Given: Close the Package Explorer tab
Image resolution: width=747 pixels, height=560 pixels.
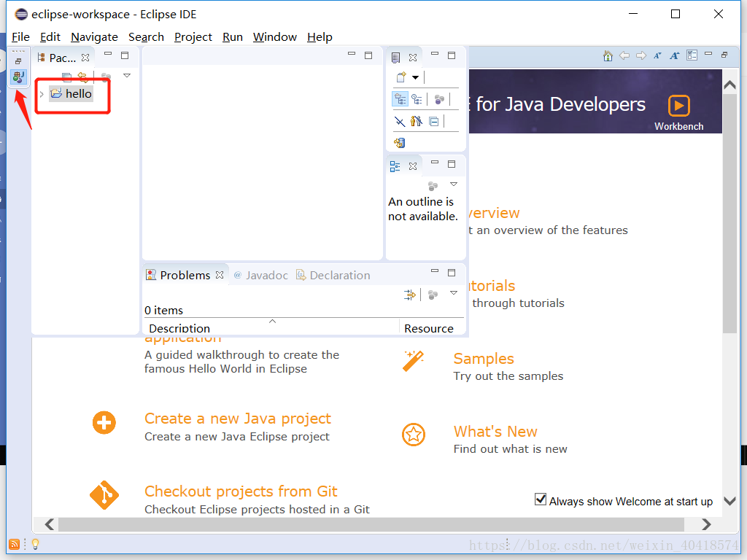Looking at the screenshot, I should point(85,58).
